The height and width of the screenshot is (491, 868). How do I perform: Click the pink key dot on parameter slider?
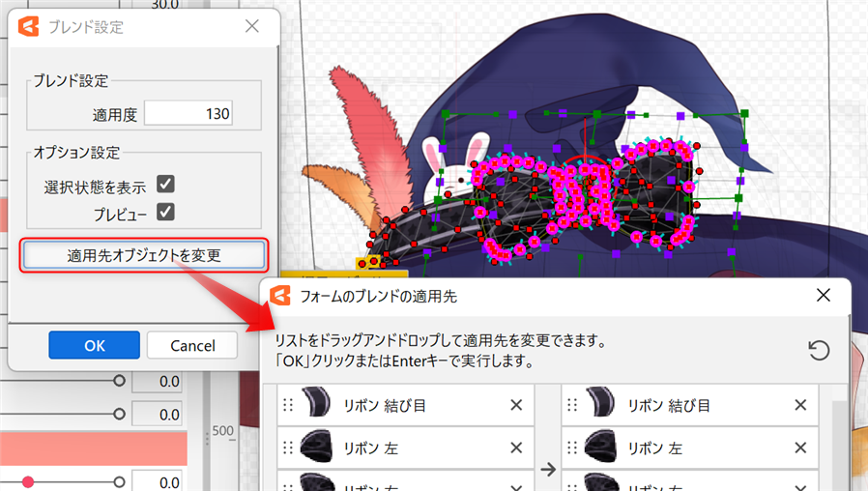(x=28, y=482)
